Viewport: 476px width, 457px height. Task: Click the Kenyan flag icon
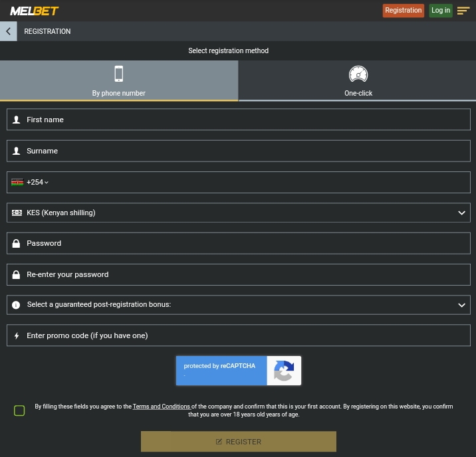17,182
